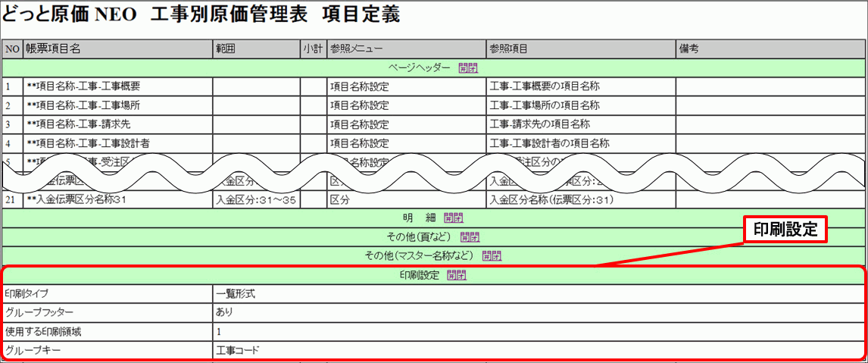
Task: Select the 小計 column header
Action: [314, 49]
